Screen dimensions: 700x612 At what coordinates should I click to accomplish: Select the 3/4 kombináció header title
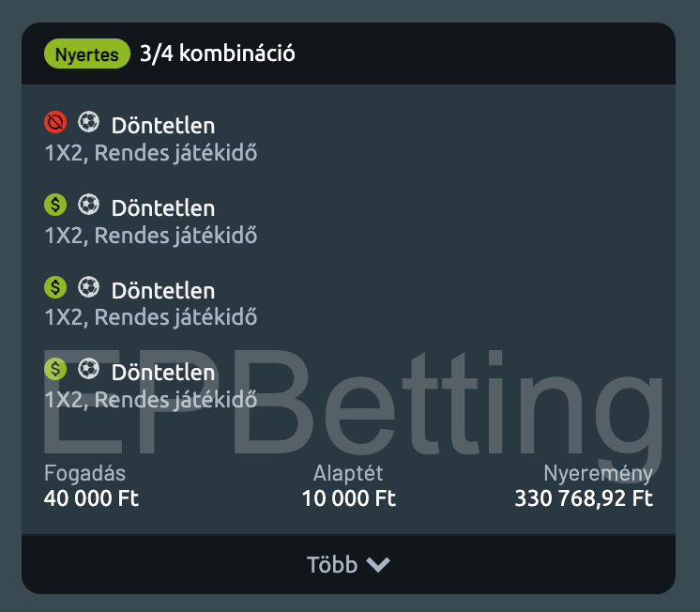click(x=218, y=54)
